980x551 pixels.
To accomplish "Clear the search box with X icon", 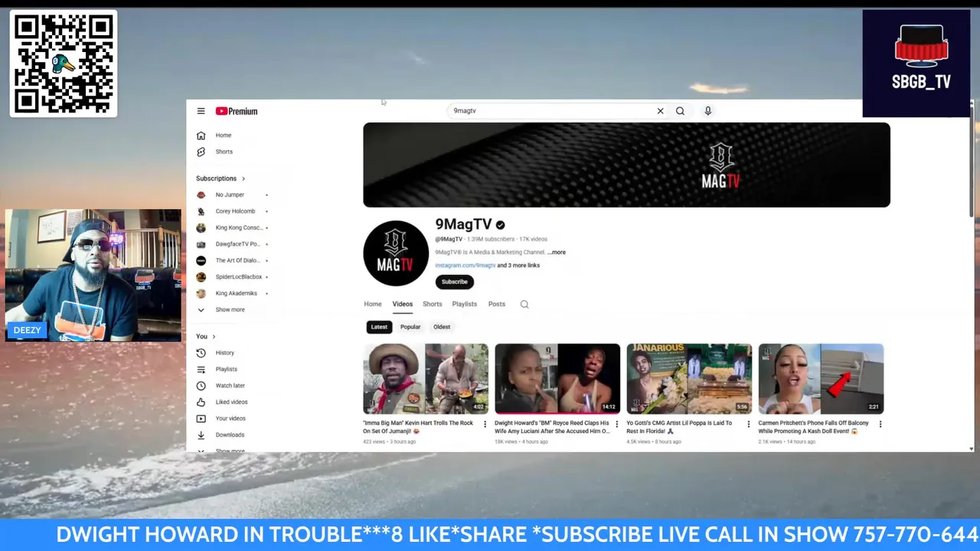I will pos(660,111).
